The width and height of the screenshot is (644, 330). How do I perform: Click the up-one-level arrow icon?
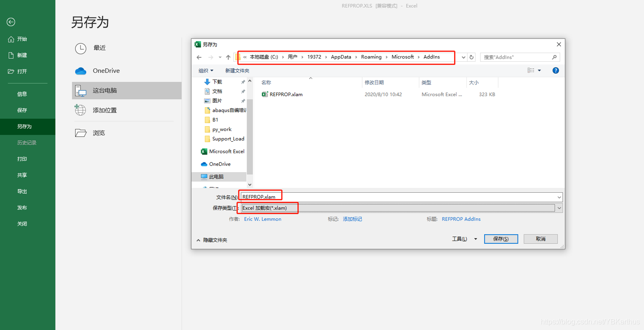tap(228, 57)
